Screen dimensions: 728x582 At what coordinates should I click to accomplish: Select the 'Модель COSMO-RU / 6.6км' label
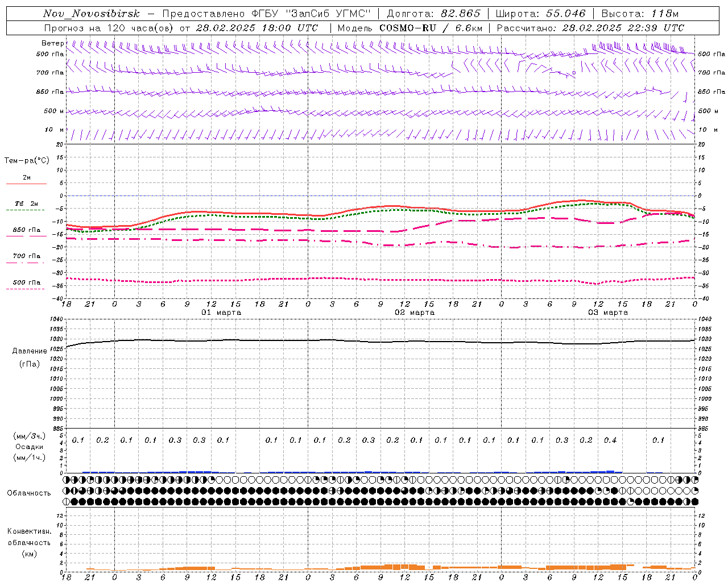click(x=409, y=28)
